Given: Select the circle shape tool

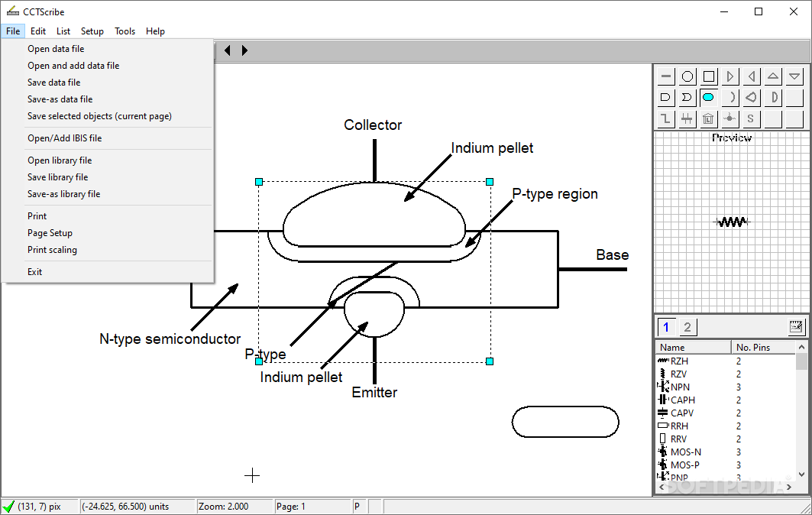Looking at the screenshot, I should (687, 76).
